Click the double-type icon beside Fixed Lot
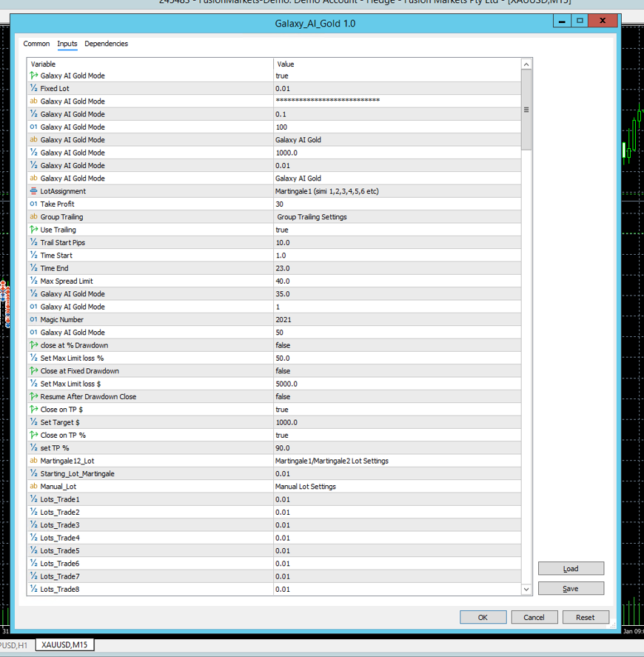 [x=34, y=88]
